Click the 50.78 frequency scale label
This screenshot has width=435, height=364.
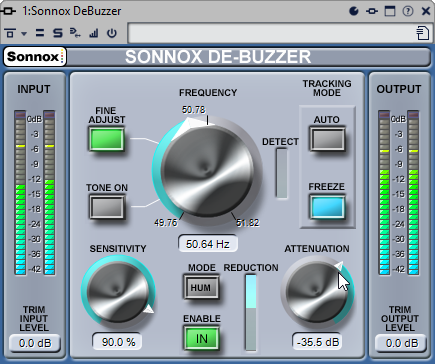194,110
